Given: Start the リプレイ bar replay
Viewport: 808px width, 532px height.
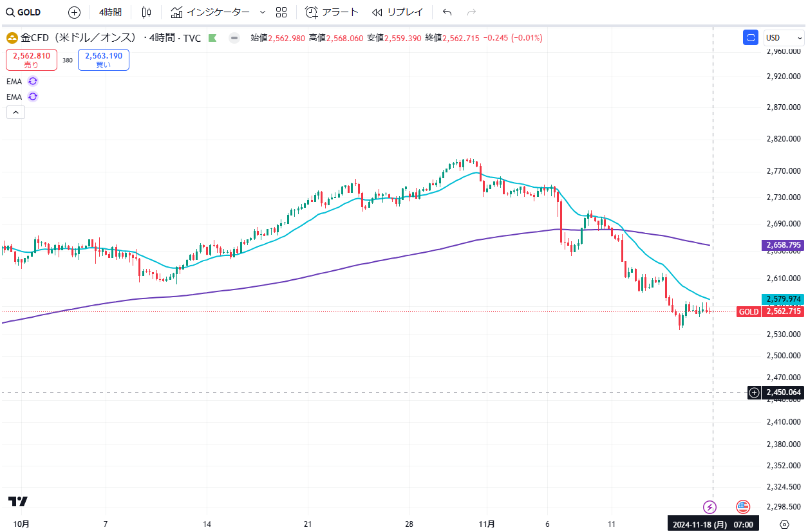Looking at the screenshot, I should coord(398,12).
